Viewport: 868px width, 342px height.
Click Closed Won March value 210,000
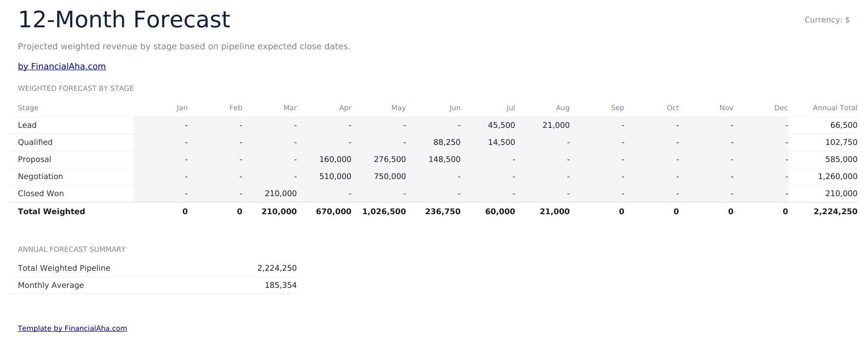tap(281, 194)
